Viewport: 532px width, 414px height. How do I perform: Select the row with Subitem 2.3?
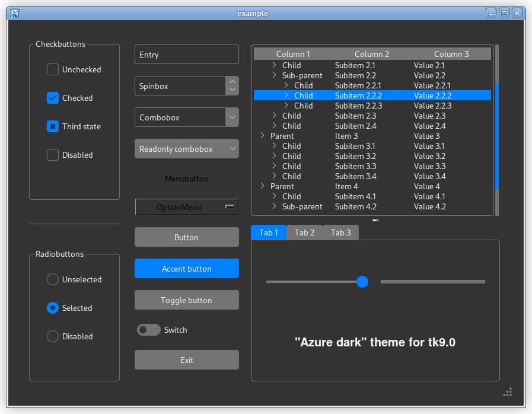tap(372, 116)
